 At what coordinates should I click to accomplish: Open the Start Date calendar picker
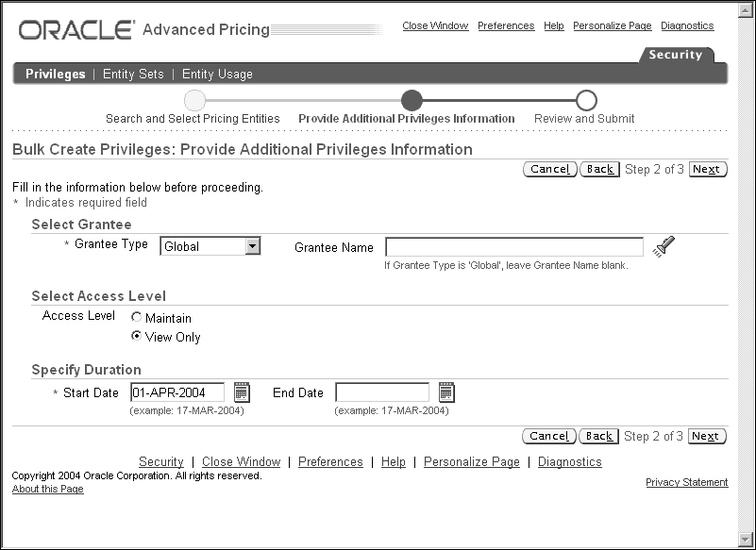242,392
